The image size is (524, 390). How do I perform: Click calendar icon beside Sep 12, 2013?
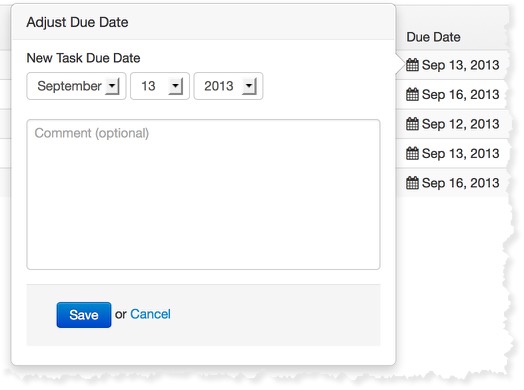pos(412,124)
